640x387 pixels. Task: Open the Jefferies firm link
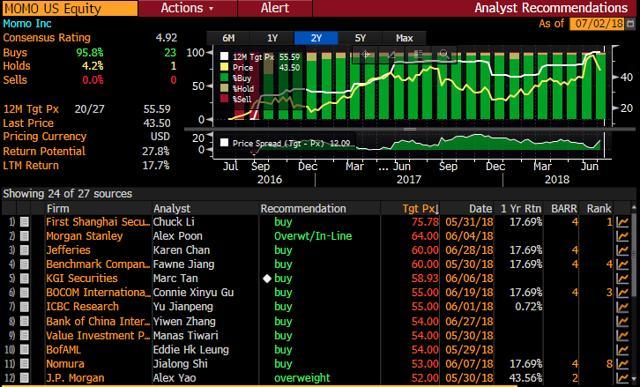[x=68, y=250]
